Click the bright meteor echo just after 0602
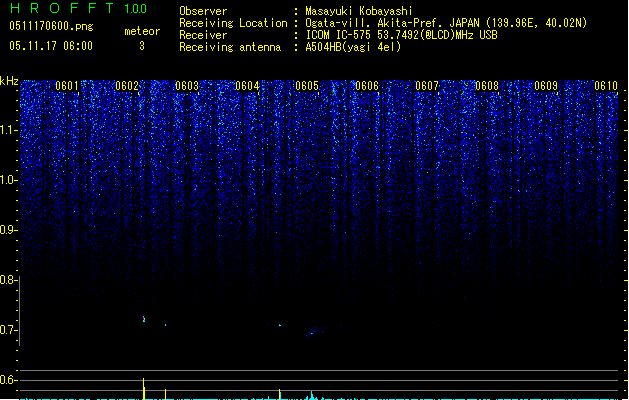This screenshot has width=629, height=400. 144,319
